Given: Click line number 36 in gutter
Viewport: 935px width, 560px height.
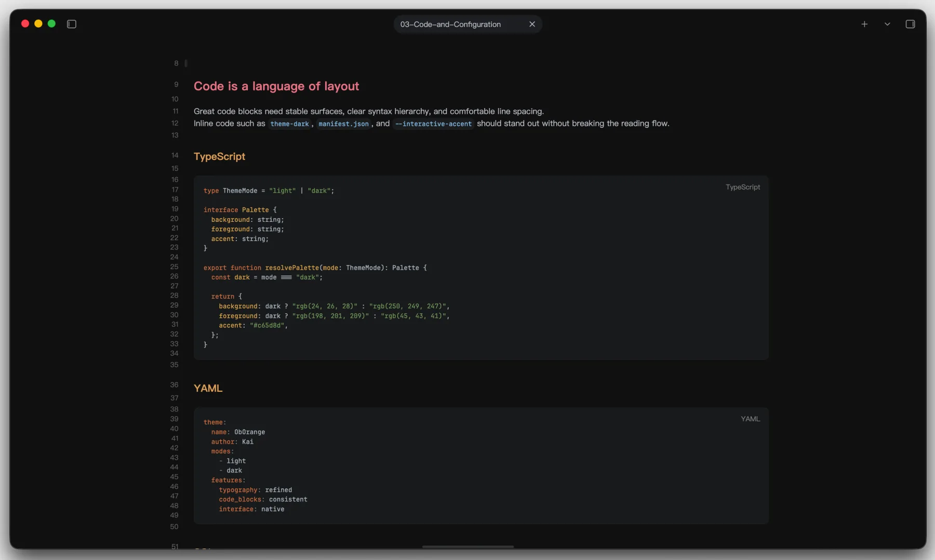Looking at the screenshot, I should point(175,385).
